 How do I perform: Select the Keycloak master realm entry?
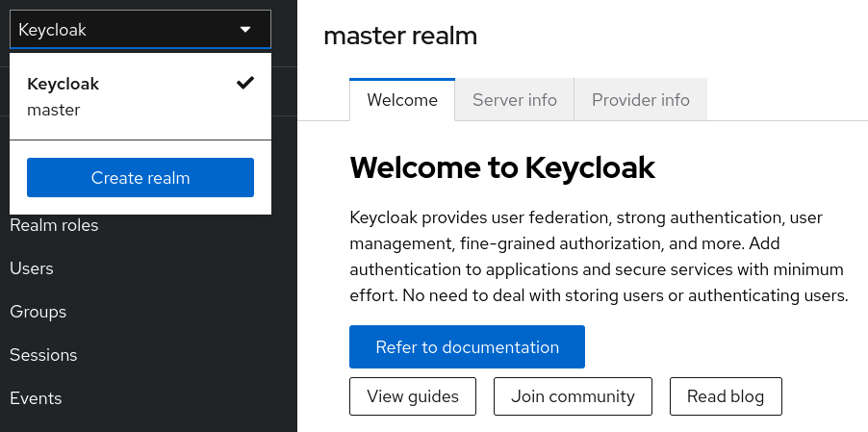tap(140, 96)
